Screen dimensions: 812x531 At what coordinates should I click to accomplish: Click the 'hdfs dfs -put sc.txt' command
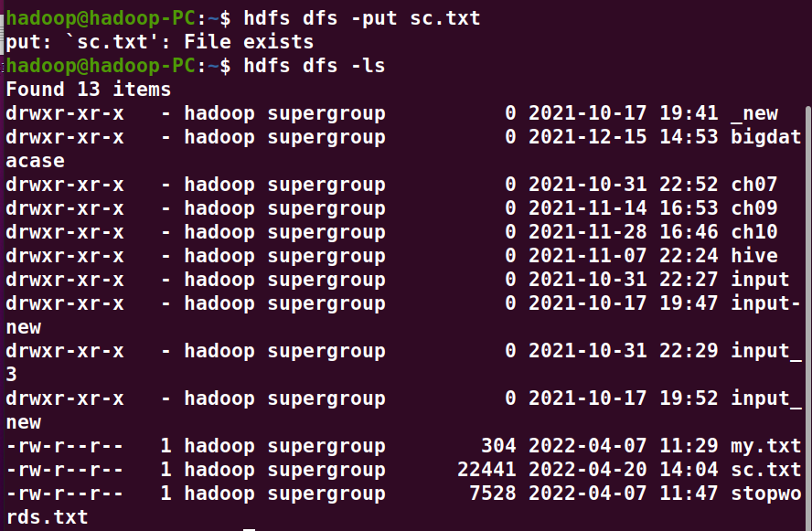pyautogui.click(x=362, y=18)
